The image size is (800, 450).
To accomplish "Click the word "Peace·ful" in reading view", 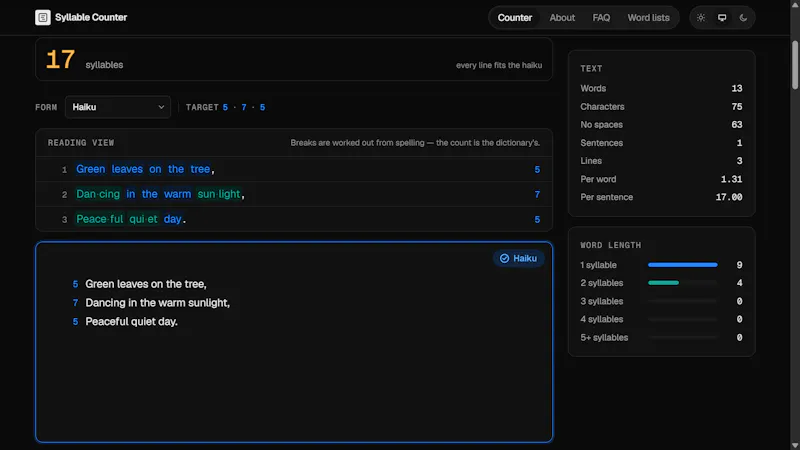I will point(99,219).
